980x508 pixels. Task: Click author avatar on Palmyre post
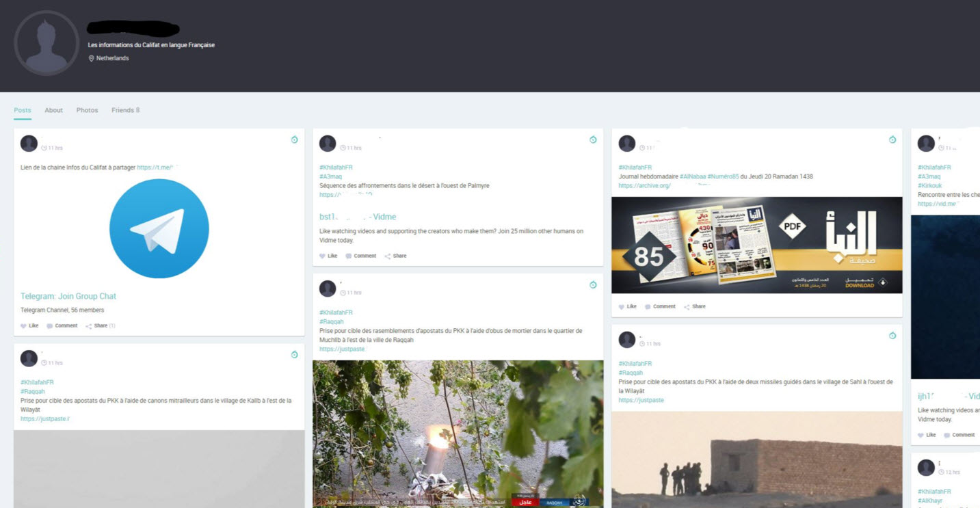coord(328,144)
